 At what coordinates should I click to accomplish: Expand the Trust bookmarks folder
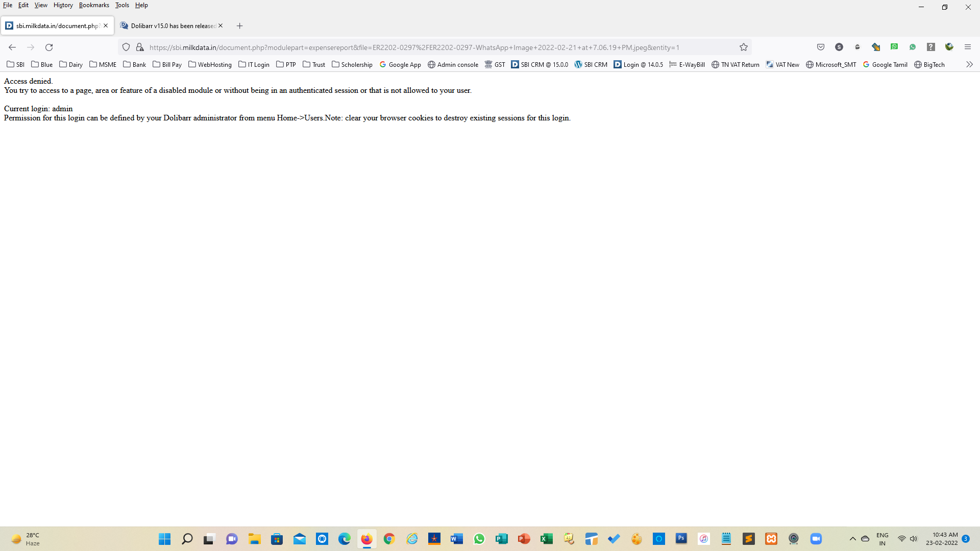tap(314, 64)
